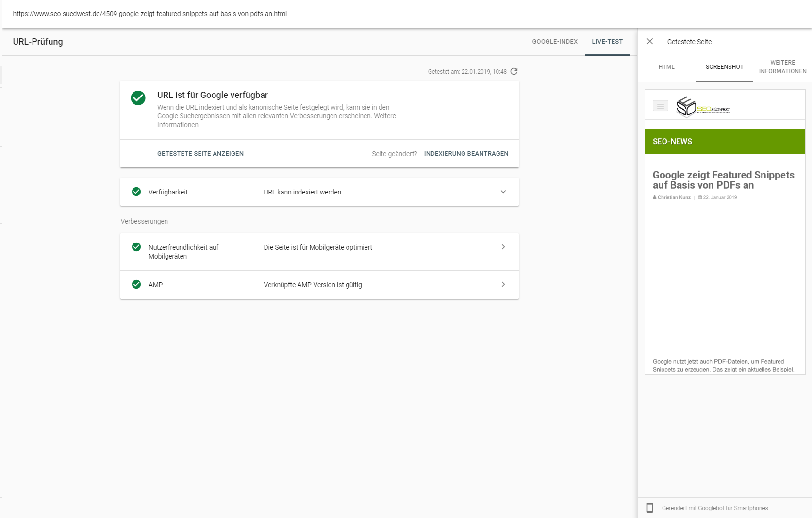Open the HTML tab of the tested page
812x518 pixels.
point(666,67)
